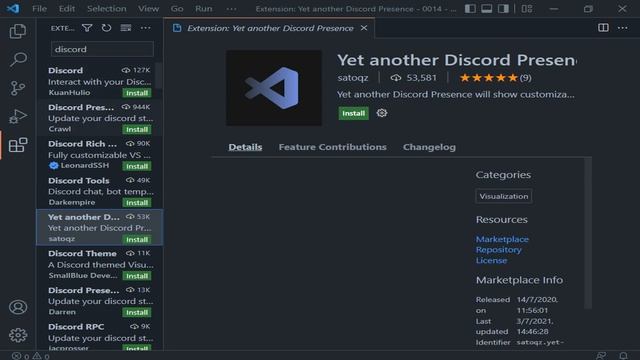The width and height of the screenshot is (640, 360).
Task: Clear extensions search results icon
Action: (x=126, y=28)
